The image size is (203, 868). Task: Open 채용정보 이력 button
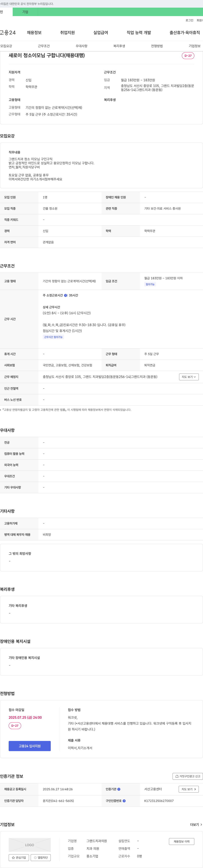tap(181, 841)
